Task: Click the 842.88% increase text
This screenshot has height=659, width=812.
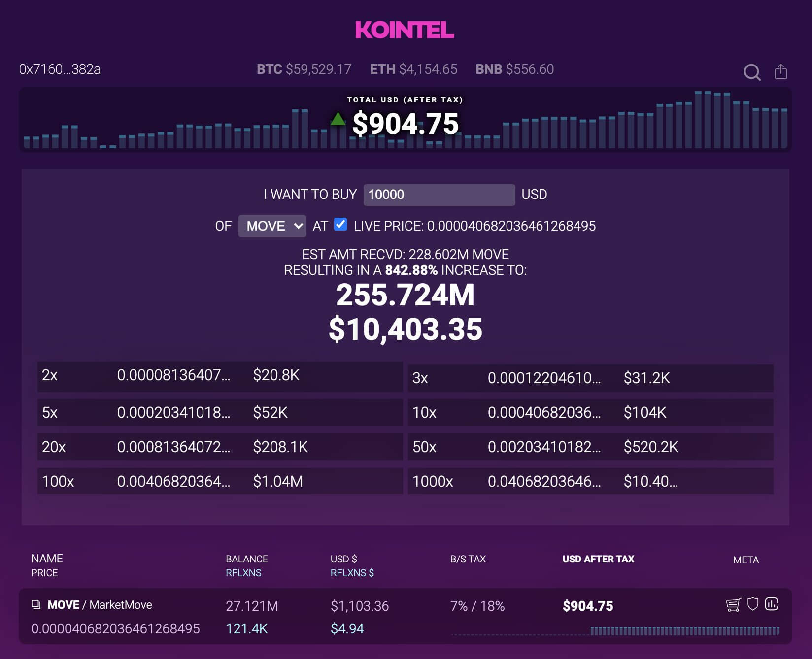Action: [x=411, y=270]
